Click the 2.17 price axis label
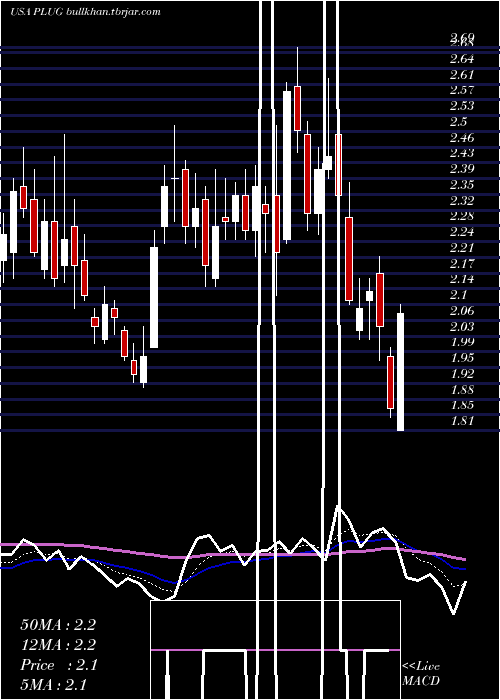Image resolution: width=500 pixels, height=700 pixels. click(x=462, y=264)
